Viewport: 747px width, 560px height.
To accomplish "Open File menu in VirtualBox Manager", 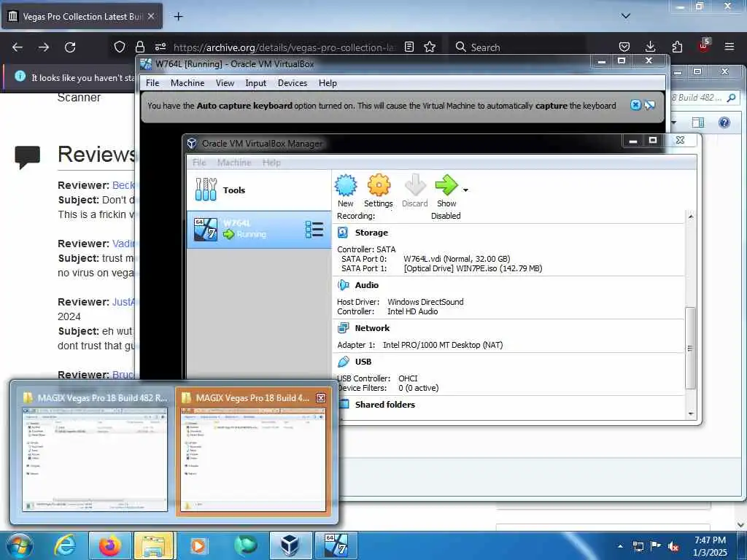I will (x=199, y=163).
